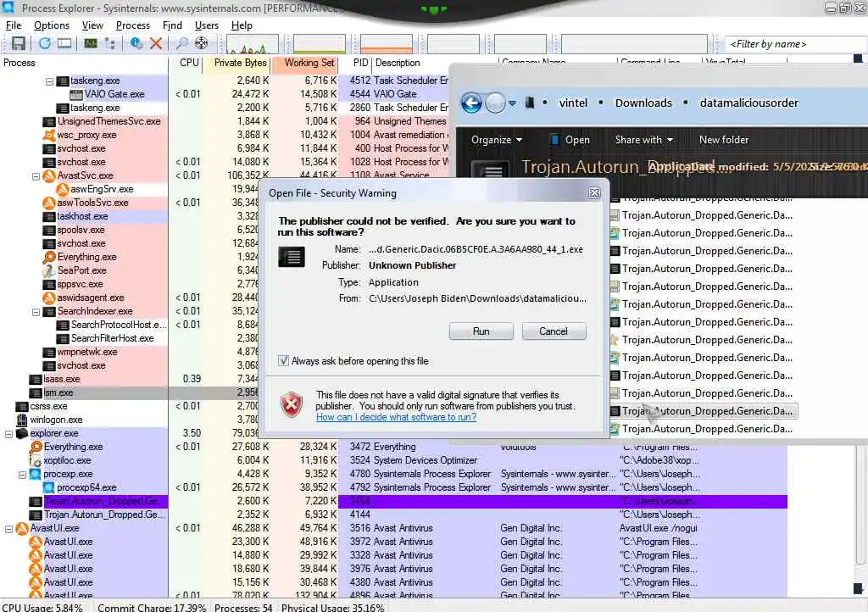The height and width of the screenshot is (612, 868).
Task: Open the View menu
Action: pos(92,25)
